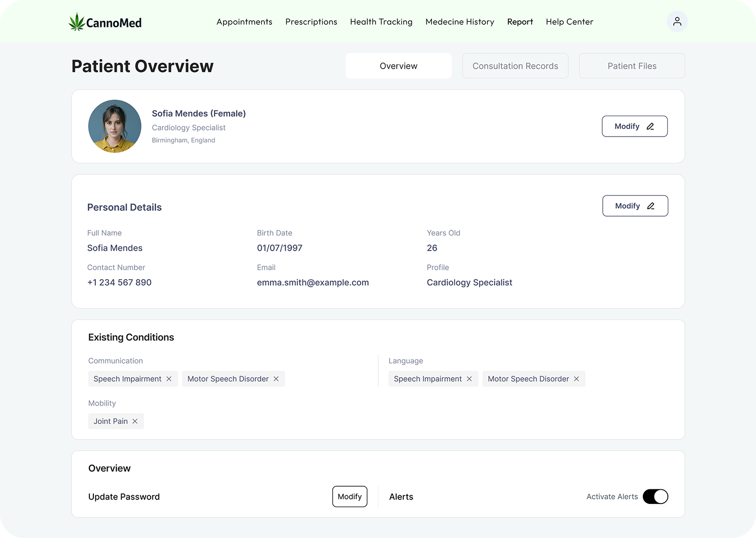Switch to the Consultation Records tab
The image size is (756, 538).
click(x=515, y=66)
